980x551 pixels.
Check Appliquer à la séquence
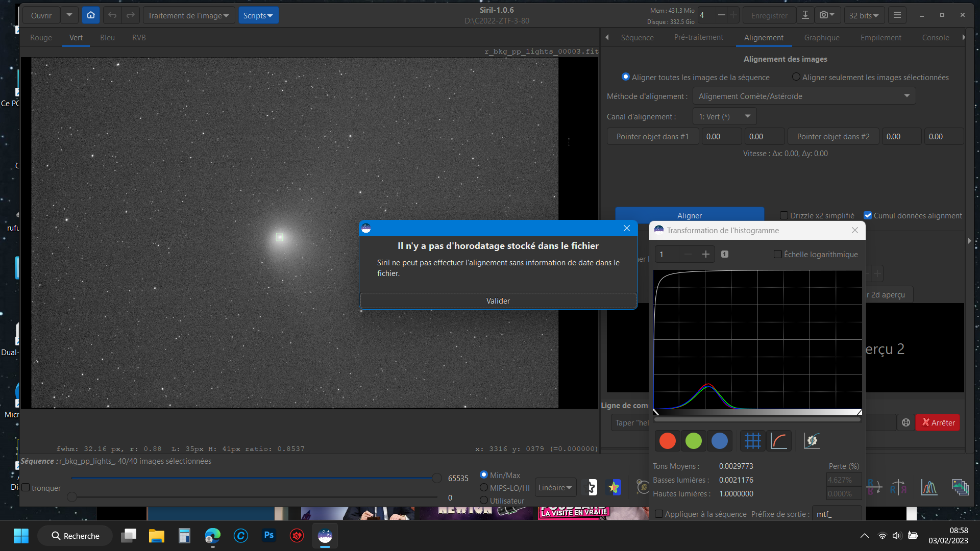click(x=659, y=514)
